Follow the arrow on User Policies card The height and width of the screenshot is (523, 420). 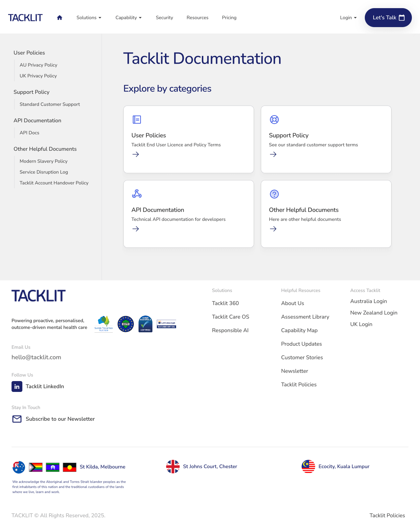pos(136,154)
